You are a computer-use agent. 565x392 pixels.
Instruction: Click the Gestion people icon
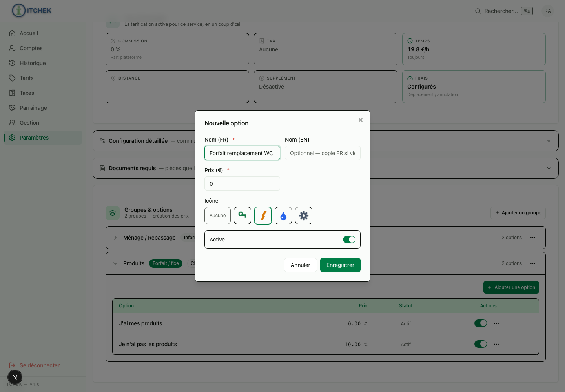pos(12,123)
